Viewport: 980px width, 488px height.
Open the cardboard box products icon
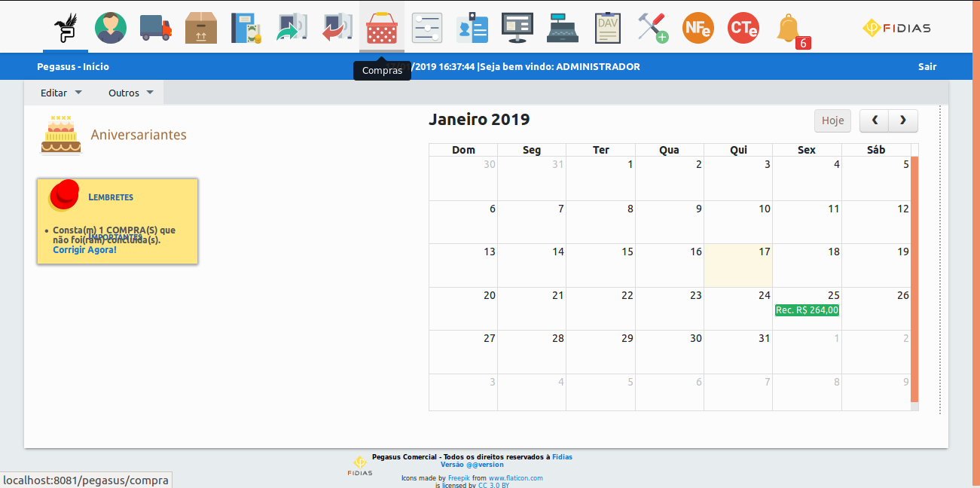pyautogui.click(x=201, y=28)
